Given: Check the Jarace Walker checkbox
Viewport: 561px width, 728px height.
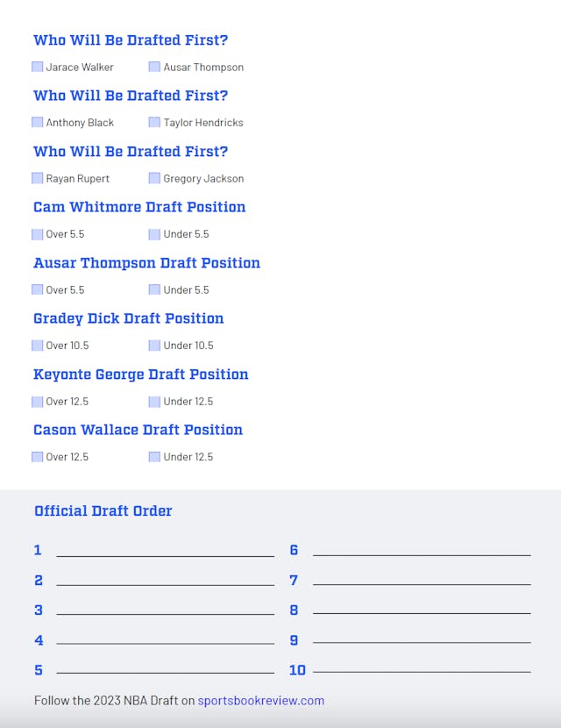Looking at the screenshot, I should pyautogui.click(x=38, y=67).
